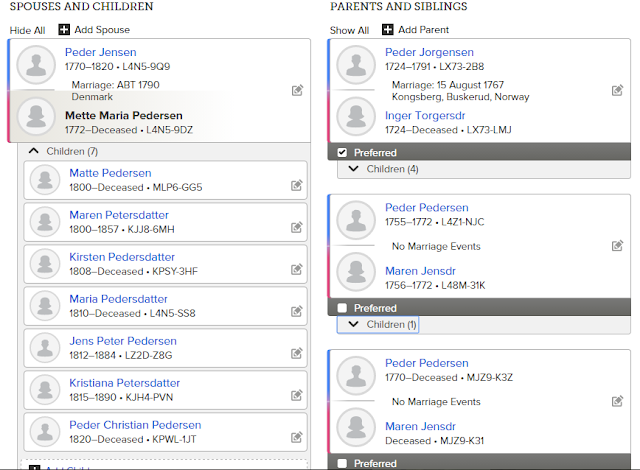The height and width of the screenshot is (470, 640).
Task: Click Inger Torgersdr's portrait icon
Action: (x=356, y=116)
